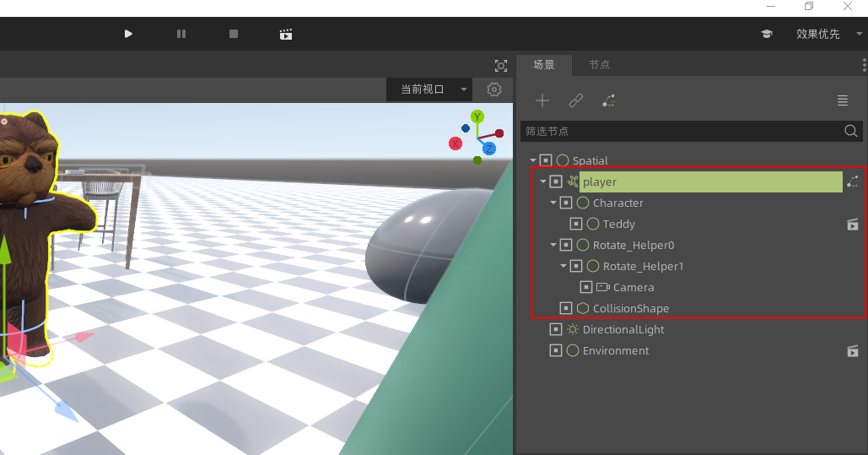Image resolution: width=868 pixels, height=455 pixels.
Task: Collapse the Rotate_Helper0 node
Action: coord(553,245)
